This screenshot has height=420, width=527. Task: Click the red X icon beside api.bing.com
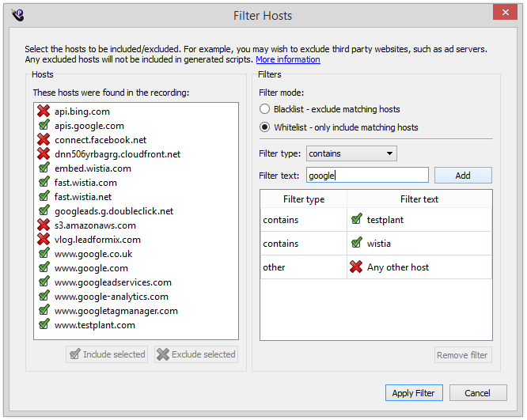pos(44,112)
